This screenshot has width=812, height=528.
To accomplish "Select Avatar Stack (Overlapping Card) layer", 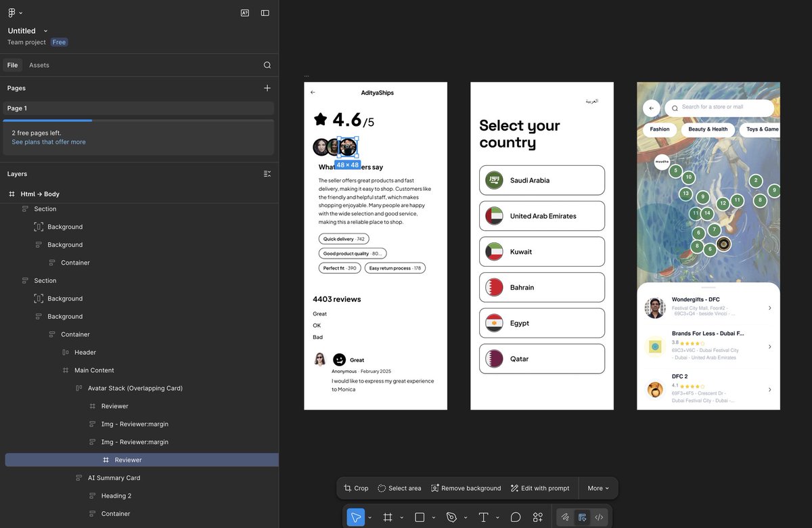I will pos(135,389).
